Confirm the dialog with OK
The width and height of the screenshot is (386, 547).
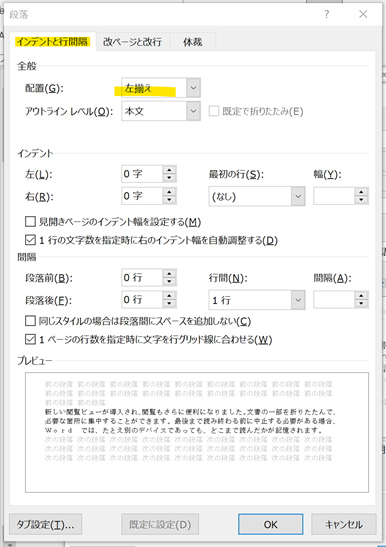tap(270, 524)
